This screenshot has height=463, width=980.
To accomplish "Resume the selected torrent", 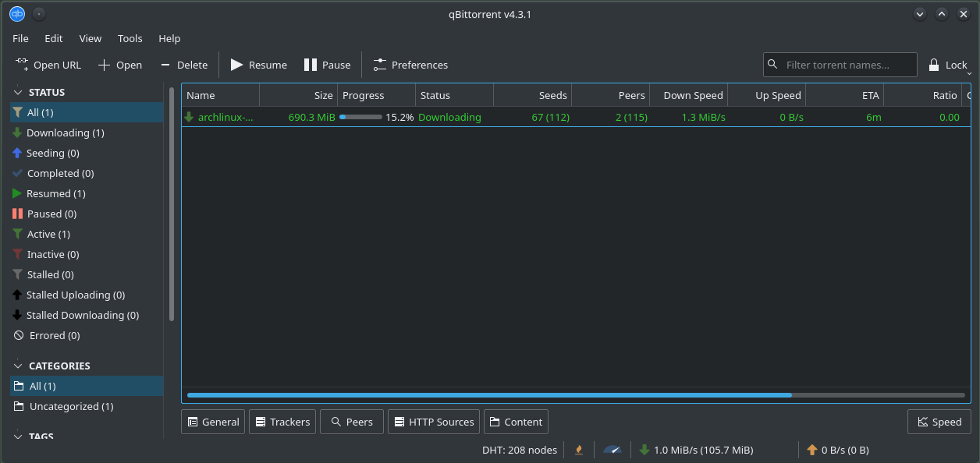I will 258,65.
